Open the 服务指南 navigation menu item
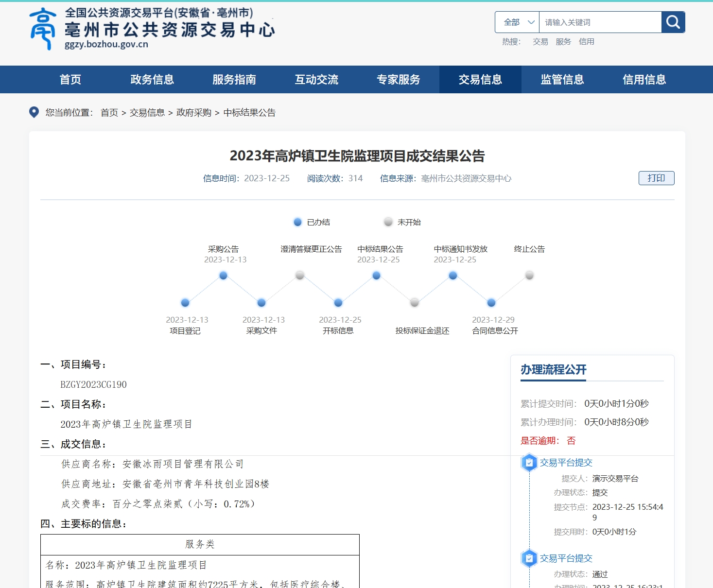This screenshot has height=588, width=713. (x=234, y=80)
